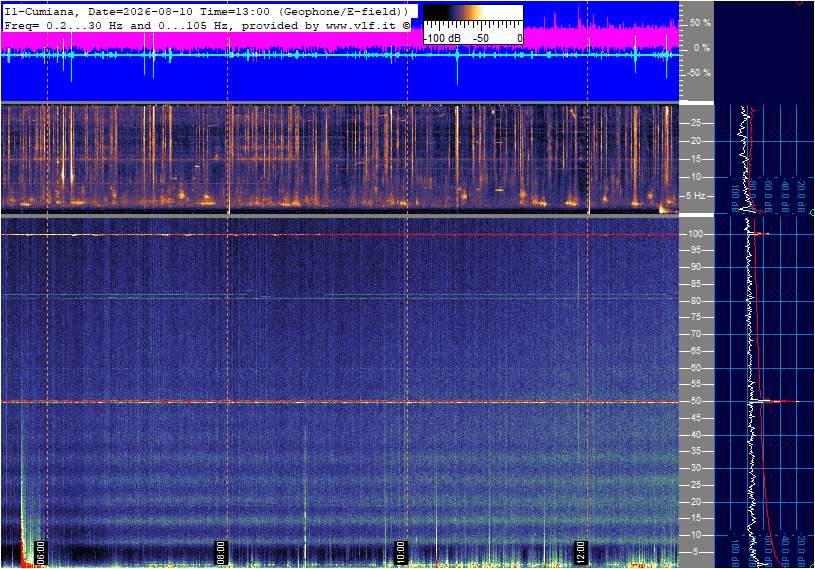
Task: Click the 65 Hz label on E-field axis
Action: [x=695, y=351]
